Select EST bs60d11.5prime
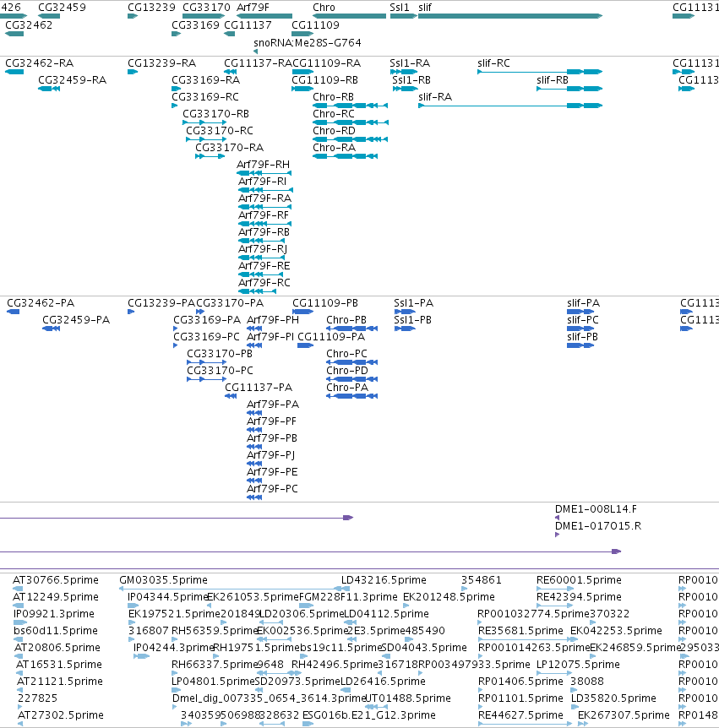This screenshot has width=719, height=728. [x=56, y=631]
